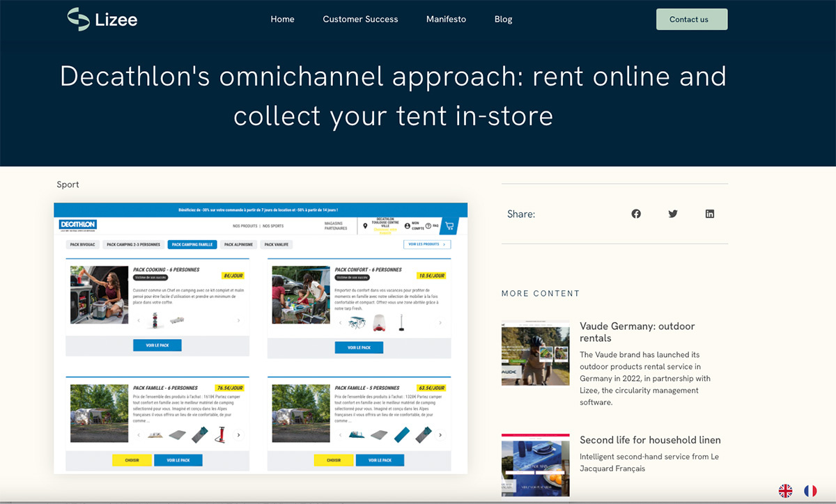The image size is (836, 504).
Task: Click the Mon Compte account icon
Action: [408, 226]
